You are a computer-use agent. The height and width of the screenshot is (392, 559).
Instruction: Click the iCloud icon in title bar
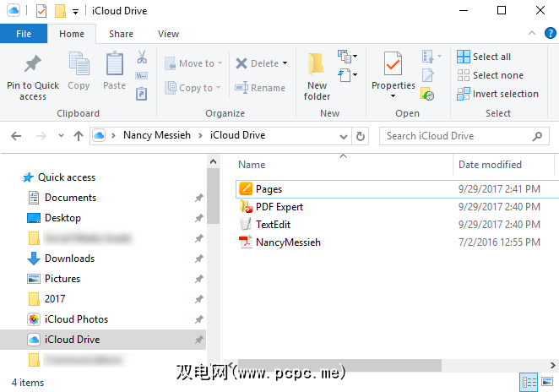14,10
